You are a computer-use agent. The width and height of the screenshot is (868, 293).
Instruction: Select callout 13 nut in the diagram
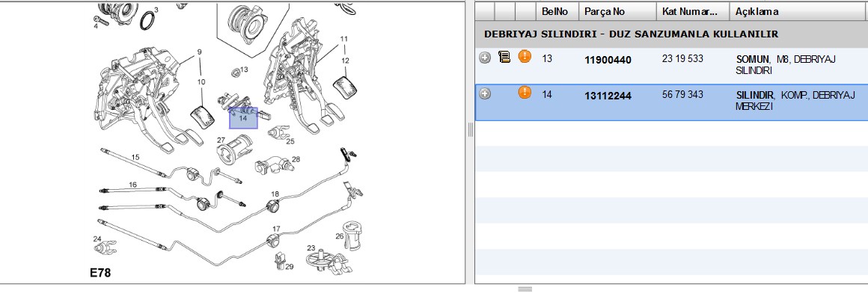244,70
